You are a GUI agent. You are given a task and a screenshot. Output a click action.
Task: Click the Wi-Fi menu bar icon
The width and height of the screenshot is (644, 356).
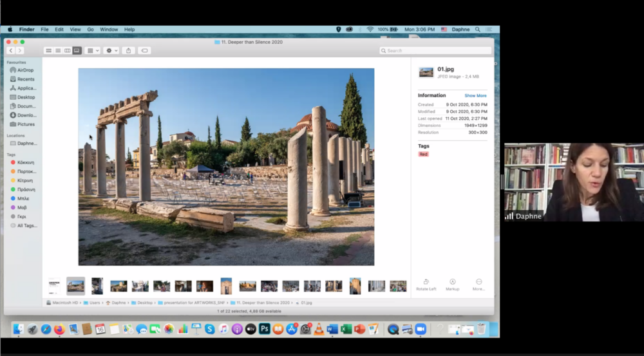pyautogui.click(x=370, y=30)
